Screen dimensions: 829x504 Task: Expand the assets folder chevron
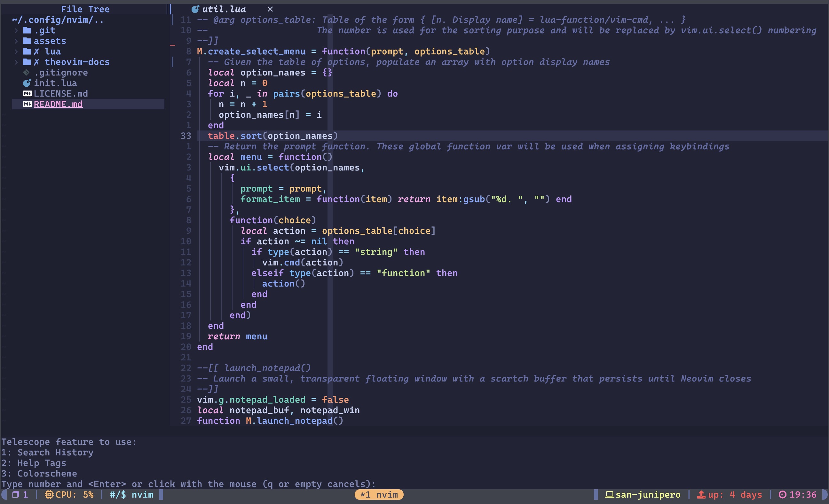click(16, 41)
